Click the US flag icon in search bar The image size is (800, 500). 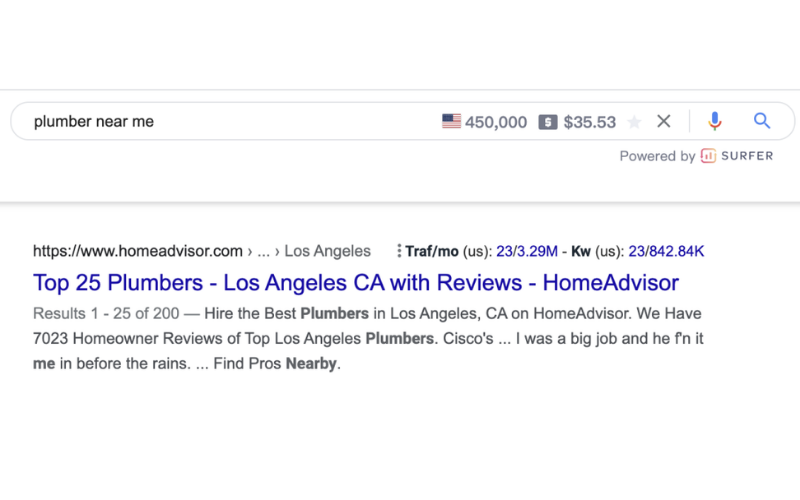[x=451, y=122]
